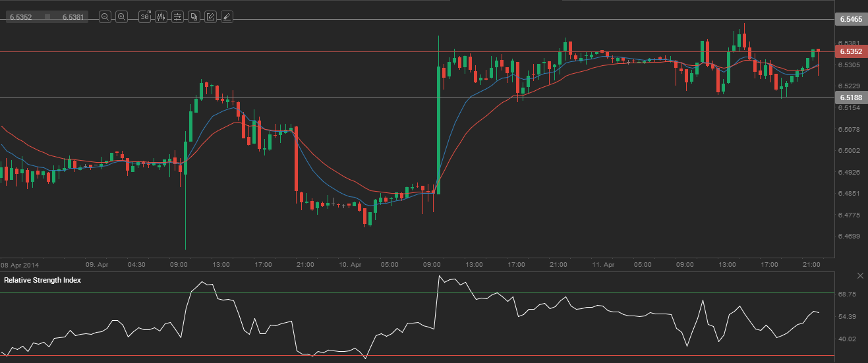Screen dimensions: 868x363
Task: Click the 6.5188 lower price level label
Action: click(x=850, y=98)
